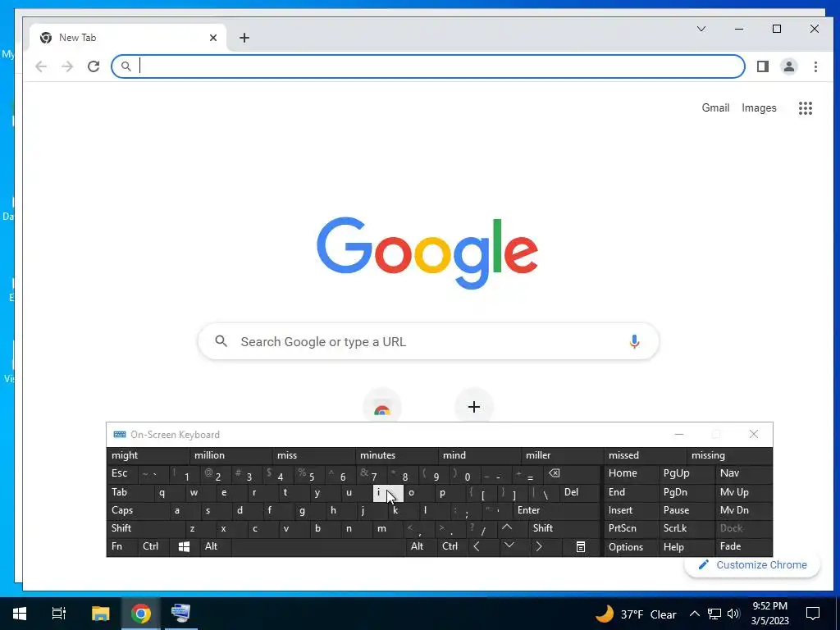Open Task View on the taskbar
Image resolution: width=840 pixels, height=630 pixels.
click(x=58, y=614)
